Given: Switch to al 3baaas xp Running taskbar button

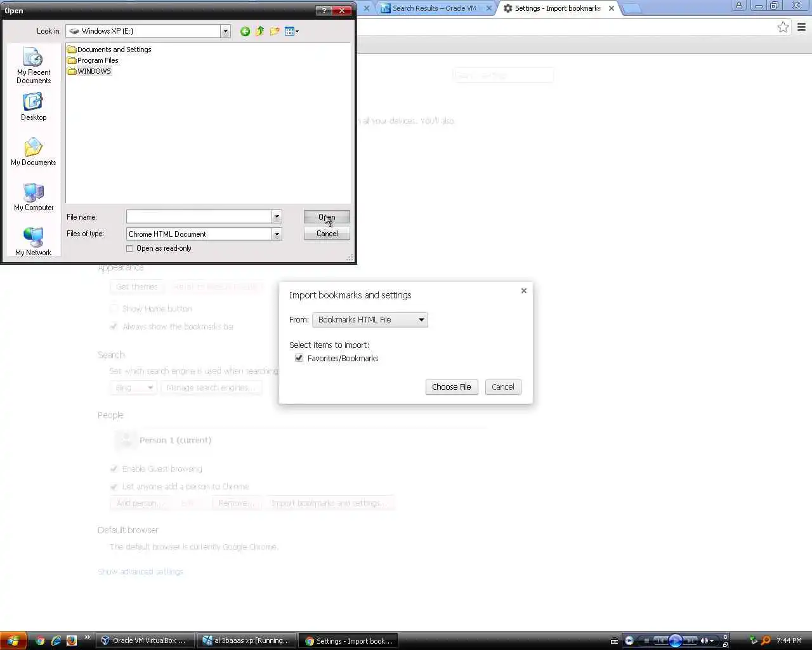Looking at the screenshot, I should point(246,641).
